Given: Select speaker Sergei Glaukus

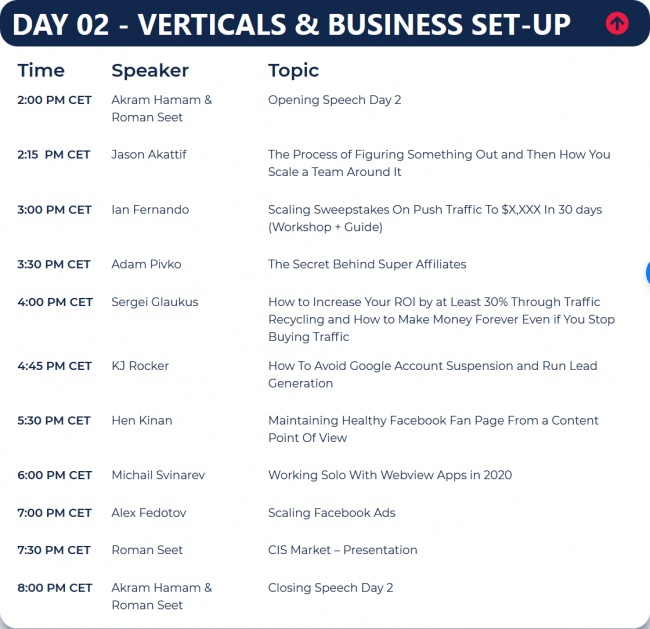Looking at the screenshot, I should (155, 302).
